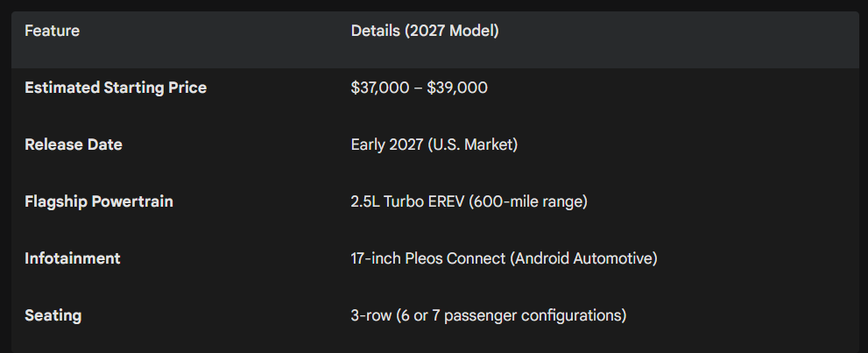Click the word Price in first row
Screen dimensions: 868x353
(x=187, y=88)
